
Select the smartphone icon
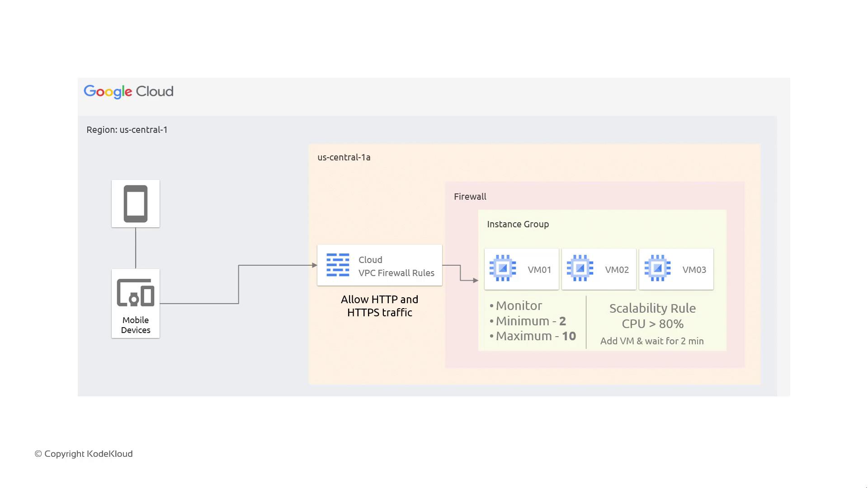[x=136, y=204]
